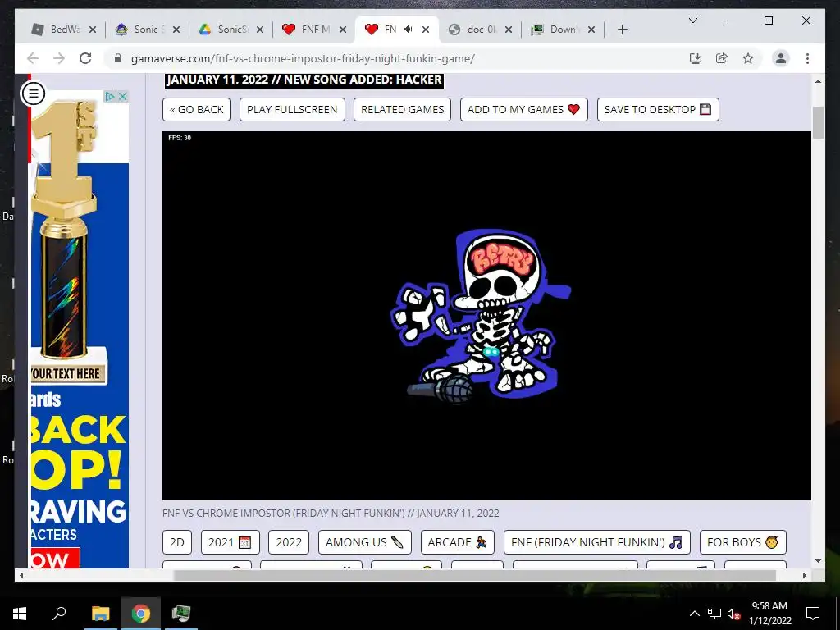Click the AdChoices triangle icon
Viewport: 840px width, 630px height.
(x=110, y=97)
